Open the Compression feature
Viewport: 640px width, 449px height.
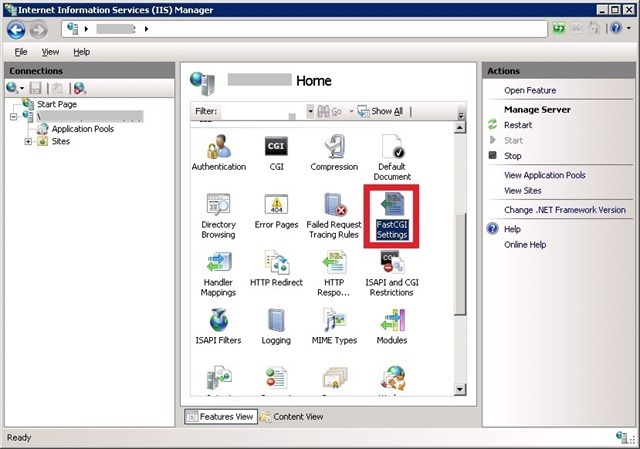334,153
